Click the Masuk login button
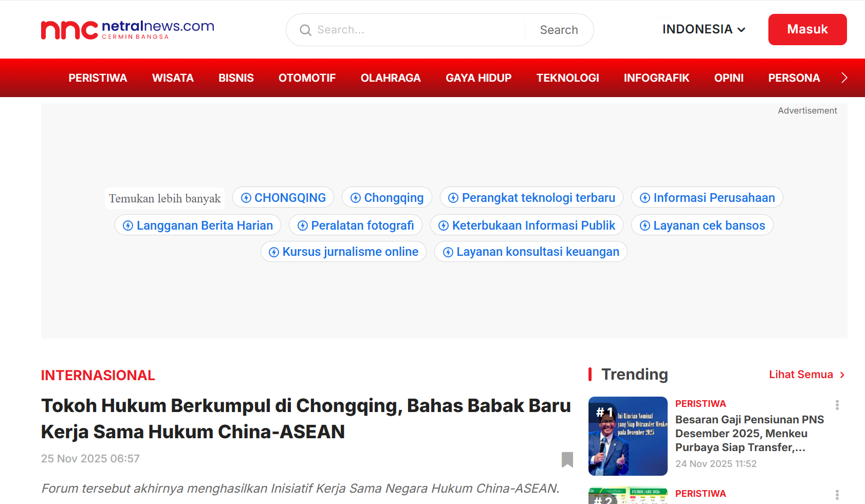The image size is (865, 504). tap(807, 29)
